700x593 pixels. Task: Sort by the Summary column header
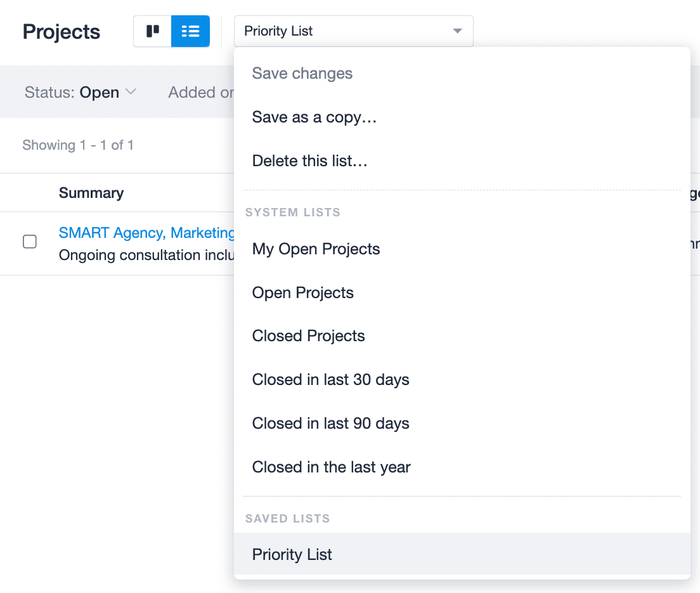(x=91, y=193)
